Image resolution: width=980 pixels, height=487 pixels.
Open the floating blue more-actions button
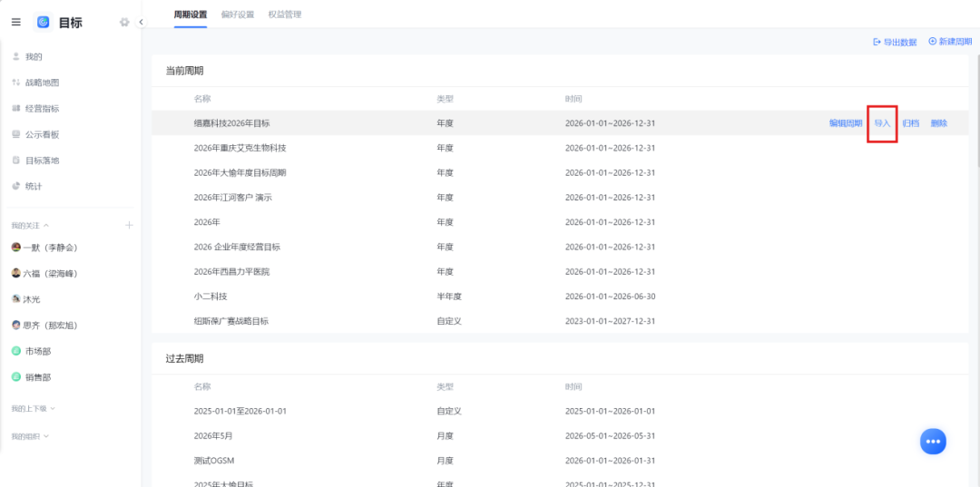click(x=933, y=442)
